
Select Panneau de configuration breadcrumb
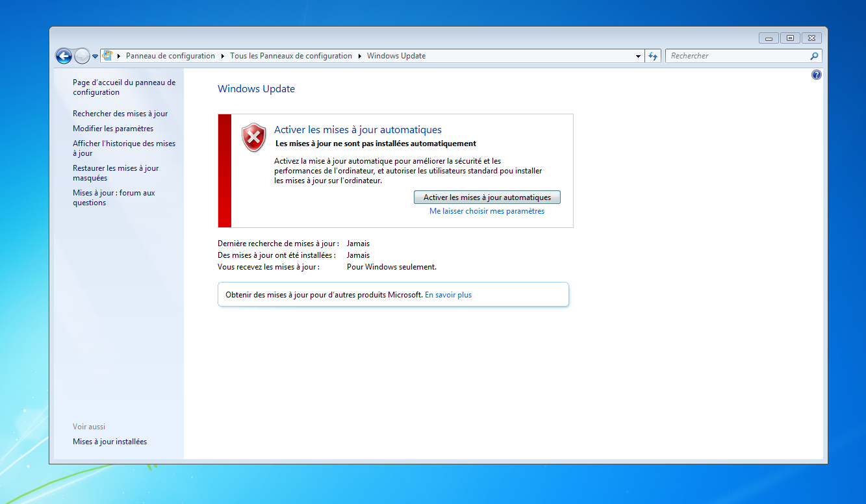pyautogui.click(x=170, y=56)
